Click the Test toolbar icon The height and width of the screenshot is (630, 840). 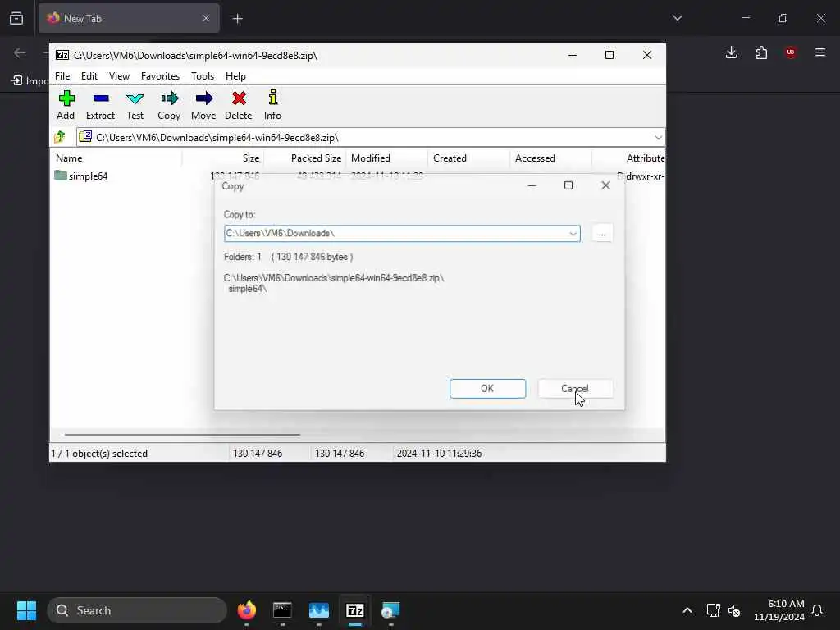click(135, 98)
